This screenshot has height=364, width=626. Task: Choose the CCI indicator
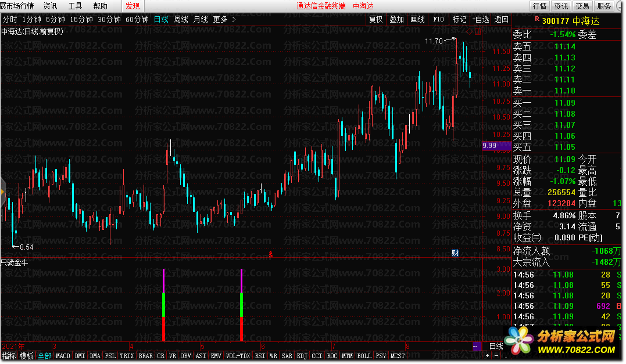pos(317,356)
